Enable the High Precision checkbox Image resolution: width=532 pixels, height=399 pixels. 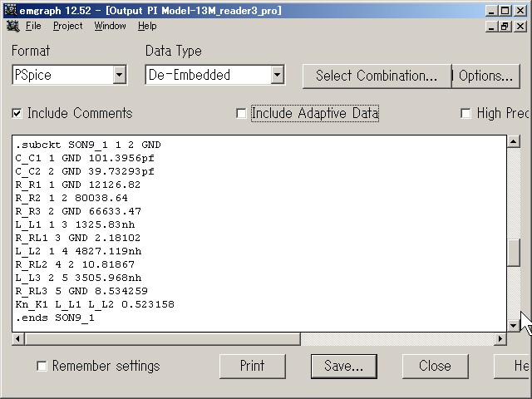point(465,113)
